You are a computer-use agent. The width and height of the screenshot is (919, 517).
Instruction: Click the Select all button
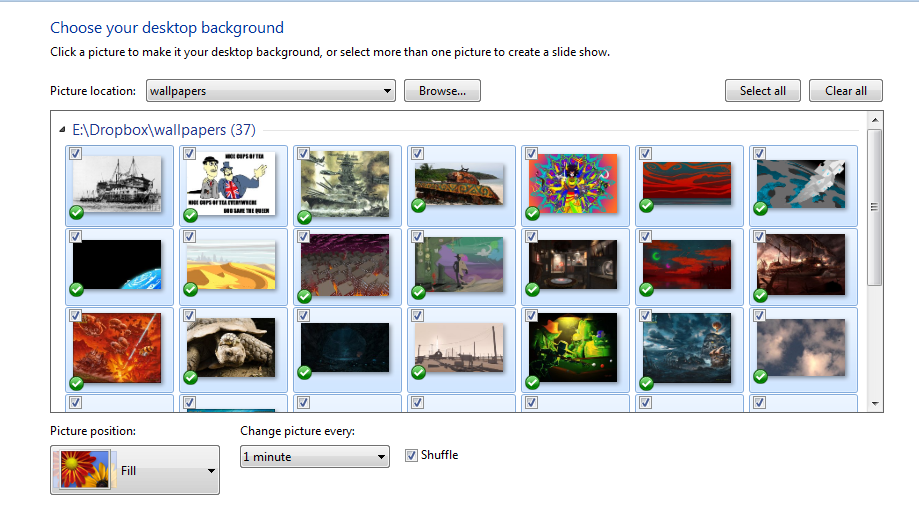pos(762,91)
